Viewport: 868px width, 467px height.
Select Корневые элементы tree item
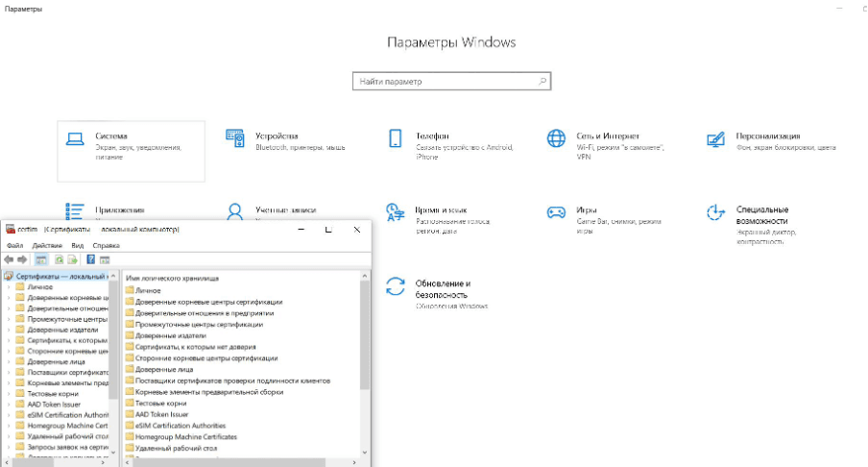pos(67,382)
